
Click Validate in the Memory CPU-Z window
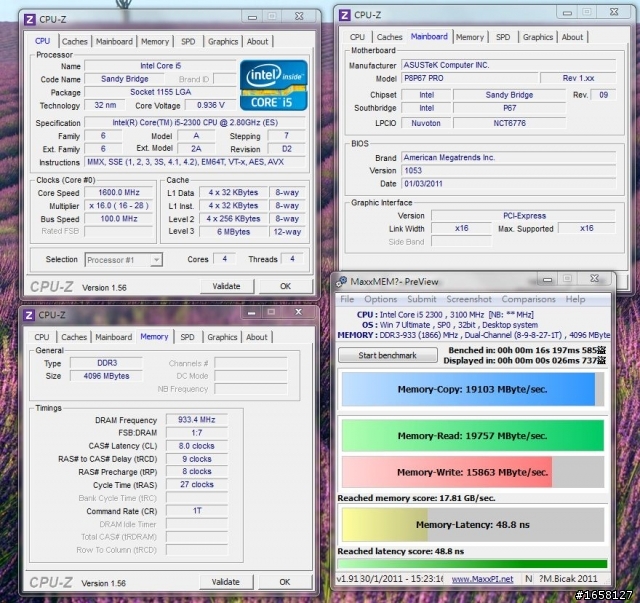click(x=226, y=582)
